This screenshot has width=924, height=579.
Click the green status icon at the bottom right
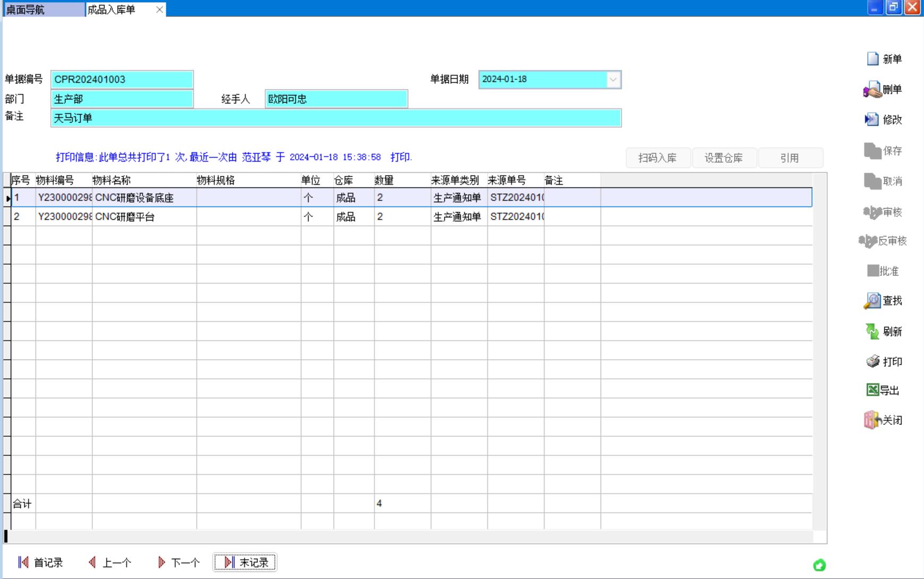[819, 565]
